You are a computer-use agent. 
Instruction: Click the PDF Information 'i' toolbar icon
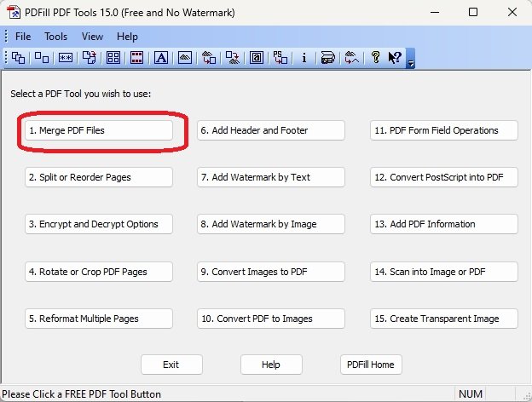tap(304, 58)
